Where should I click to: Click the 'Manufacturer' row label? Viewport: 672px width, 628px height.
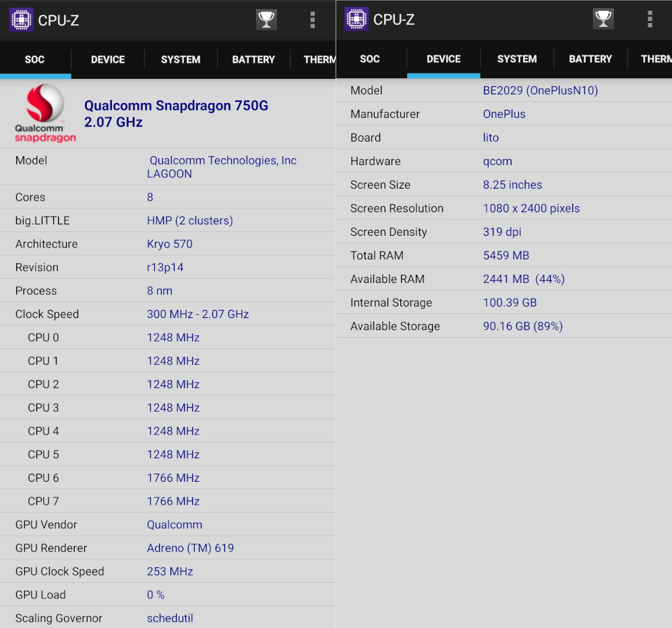[x=385, y=114]
